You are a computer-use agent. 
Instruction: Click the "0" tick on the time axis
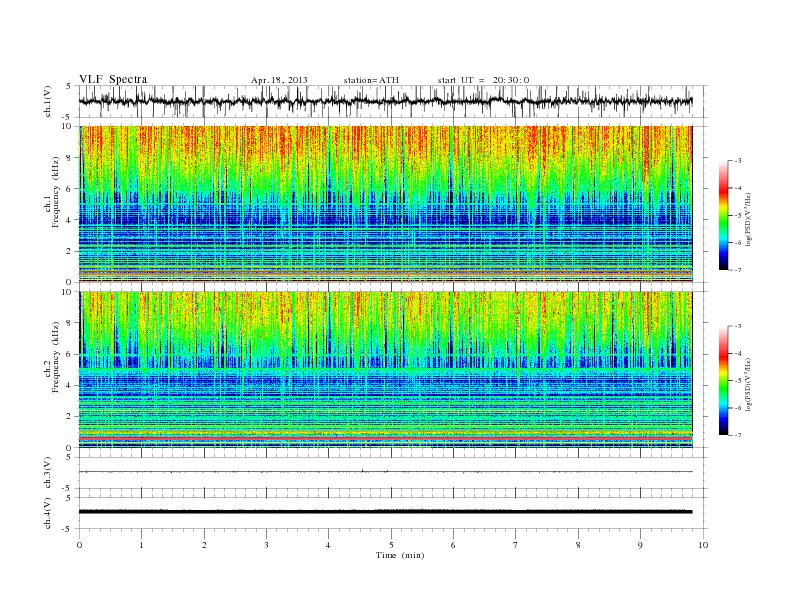pos(79,545)
